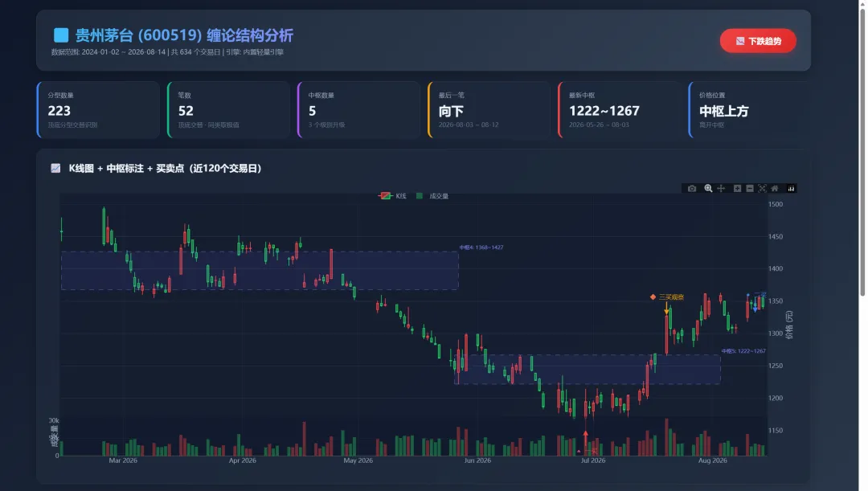Download the chart as PNG camera icon
This screenshot has width=868, height=491.
coord(692,189)
